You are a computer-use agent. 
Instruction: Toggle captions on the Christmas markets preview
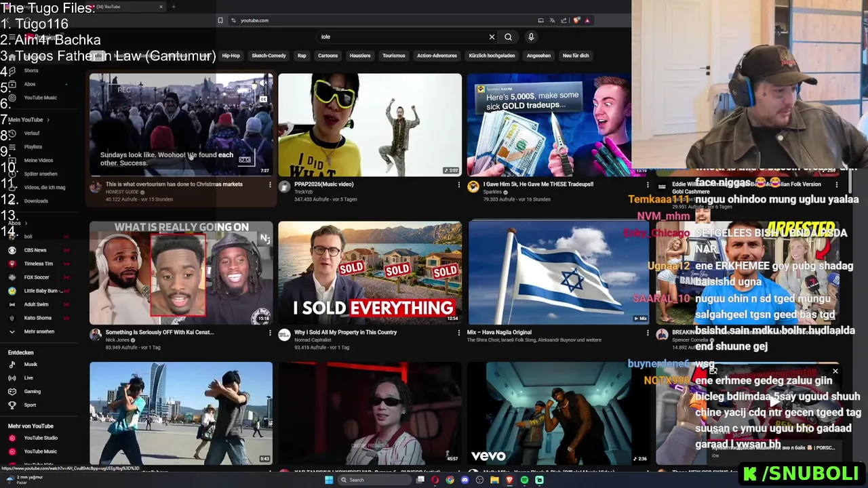pos(263,99)
